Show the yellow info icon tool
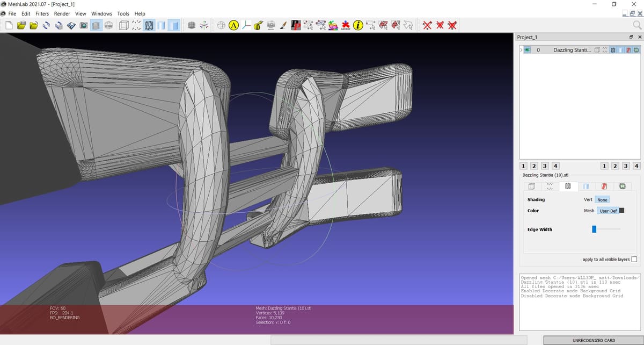Screen dimensions: 644x345 [x=357, y=25]
